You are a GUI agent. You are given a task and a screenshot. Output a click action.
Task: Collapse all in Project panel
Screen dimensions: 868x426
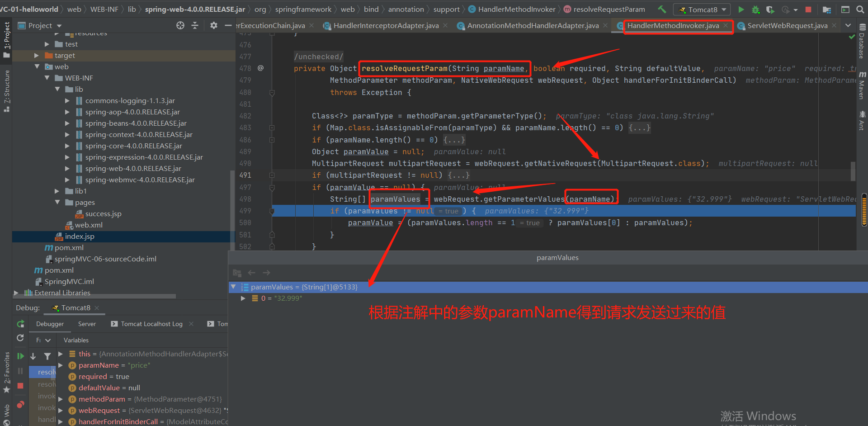pos(195,25)
